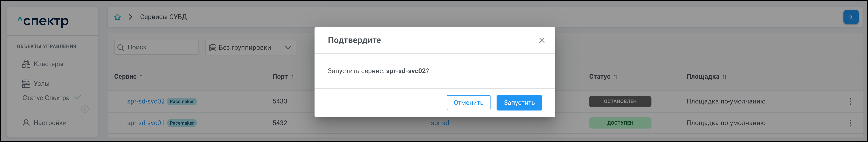Open Кластеры in the sidebar
868x142 pixels.
48,64
